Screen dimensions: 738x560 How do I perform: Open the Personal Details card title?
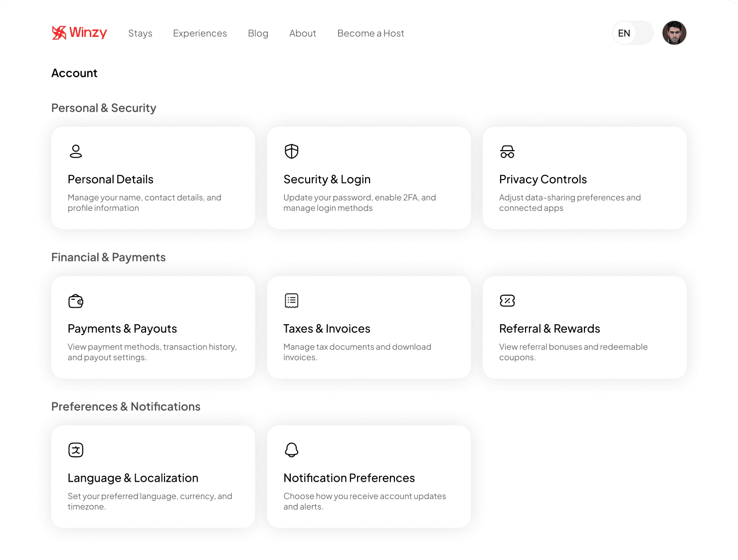(111, 180)
